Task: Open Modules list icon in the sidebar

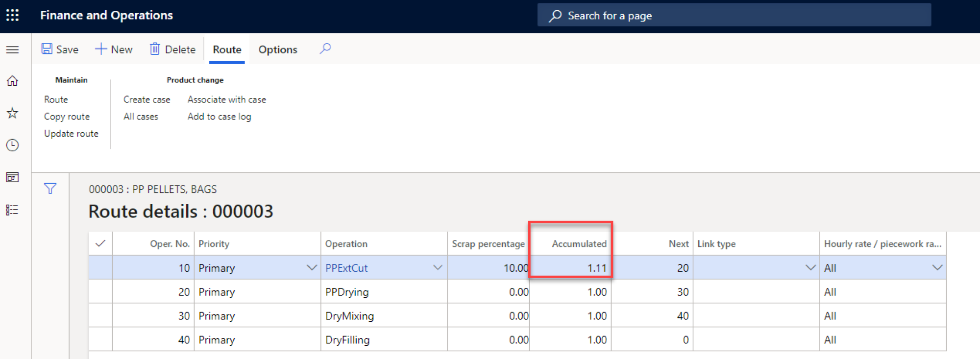Action: coord(12,210)
